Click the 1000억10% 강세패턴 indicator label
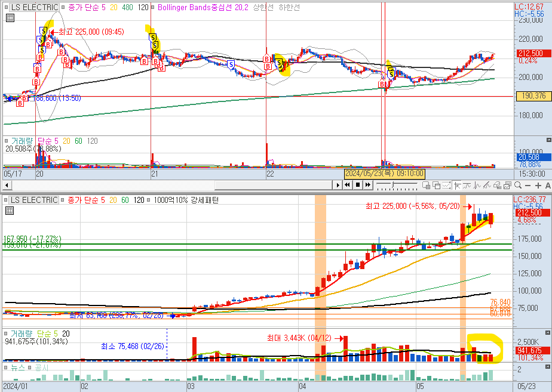552x392 pixels. pyautogui.click(x=186, y=200)
